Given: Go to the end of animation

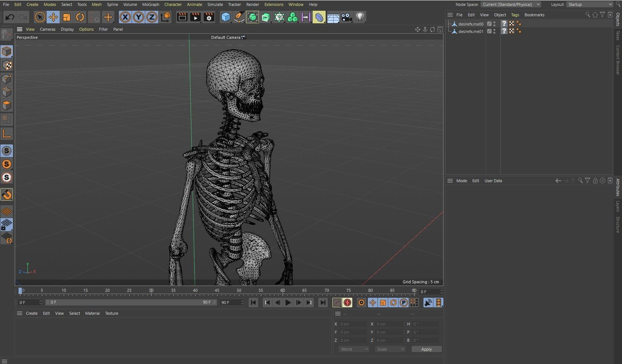Looking at the screenshot, I should click(323, 303).
